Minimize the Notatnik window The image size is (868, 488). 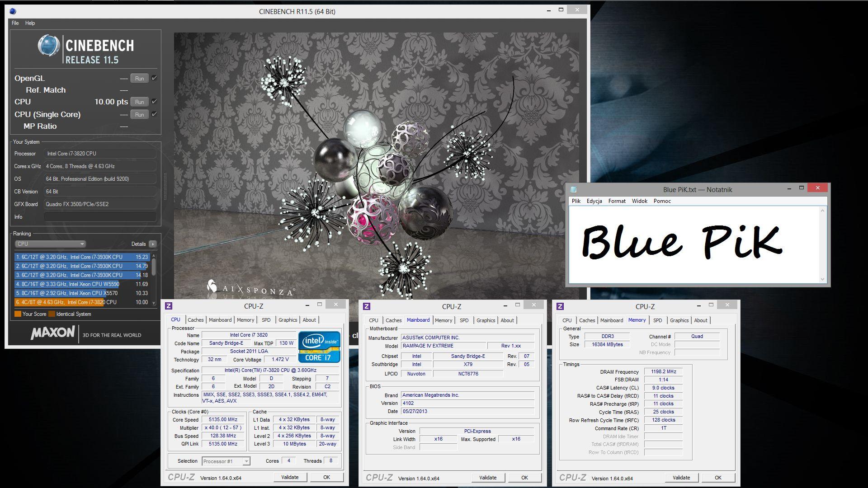point(789,188)
